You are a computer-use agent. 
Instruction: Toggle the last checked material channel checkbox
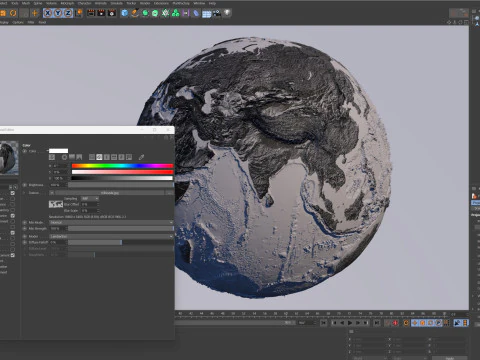(x=13, y=255)
